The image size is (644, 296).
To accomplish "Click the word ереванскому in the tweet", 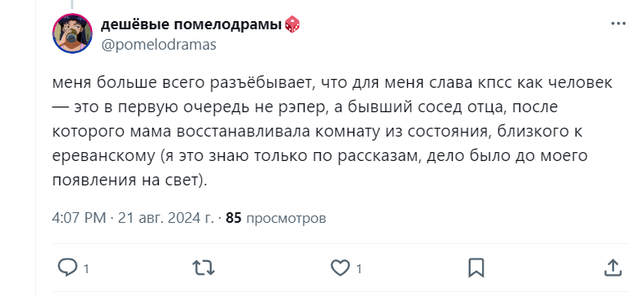I will [x=103, y=156].
